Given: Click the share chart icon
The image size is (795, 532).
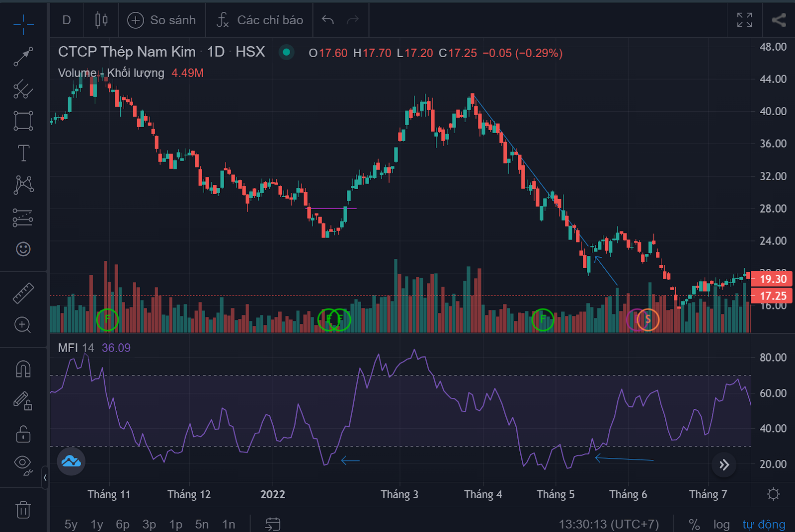Looking at the screenshot, I should [x=778, y=20].
